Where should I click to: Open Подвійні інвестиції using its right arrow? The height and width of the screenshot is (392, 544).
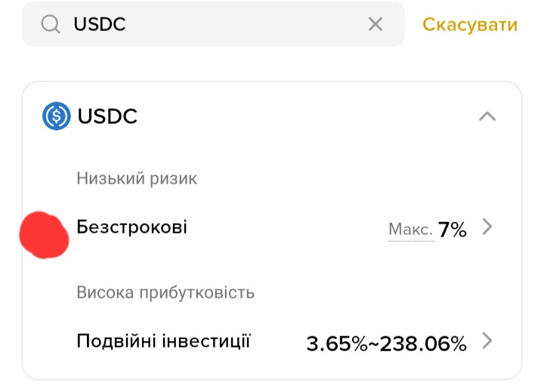point(487,341)
